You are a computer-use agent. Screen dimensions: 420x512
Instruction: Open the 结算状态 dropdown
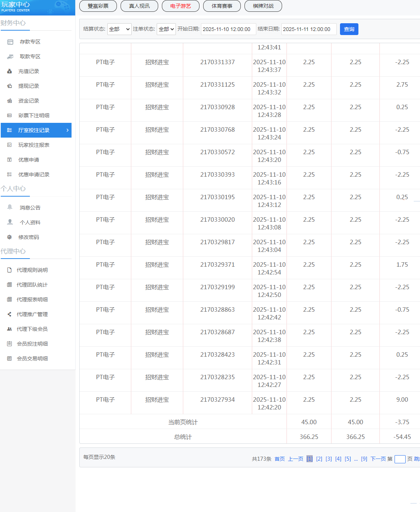(x=119, y=29)
